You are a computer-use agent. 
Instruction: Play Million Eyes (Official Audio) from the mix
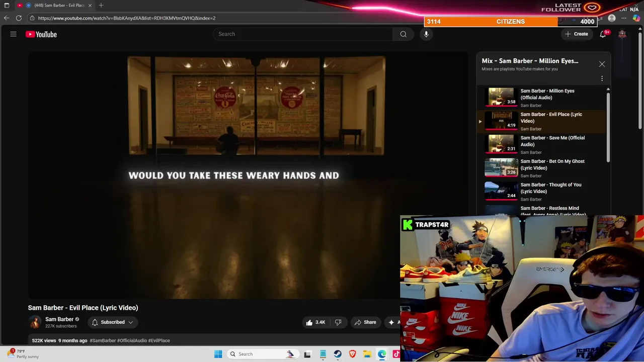[542, 98]
